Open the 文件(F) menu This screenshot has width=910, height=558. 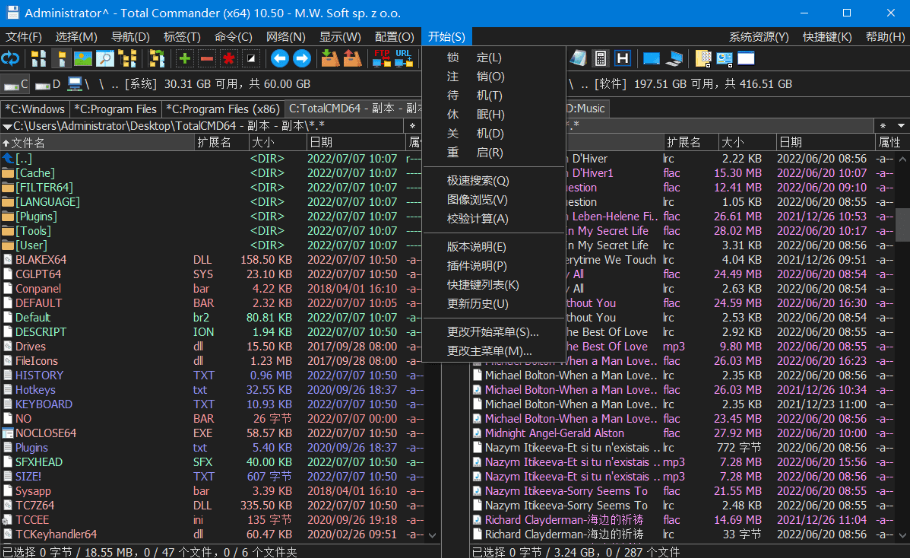(23, 37)
